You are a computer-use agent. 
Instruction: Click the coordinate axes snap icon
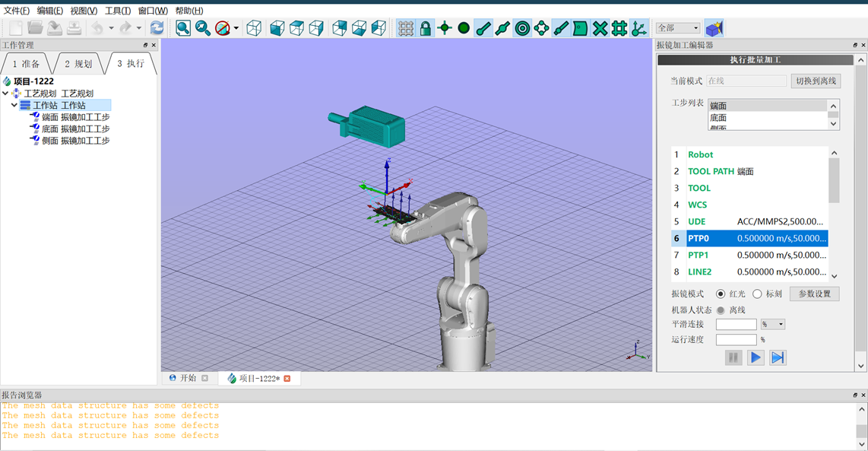(x=639, y=28)
